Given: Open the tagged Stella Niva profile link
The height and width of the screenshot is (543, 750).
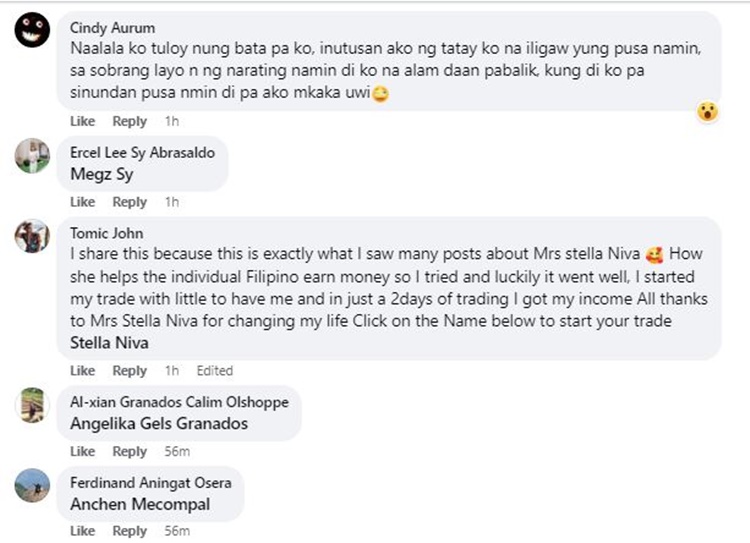Looking at the screenshot, I should click(111, 343).
